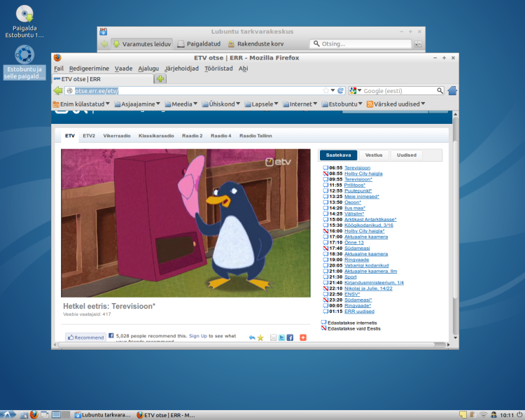The width and height of the screenshot is (525, 420).
Task: Open Arktikast Antarktikasse programme link
Action: [370, 219]
